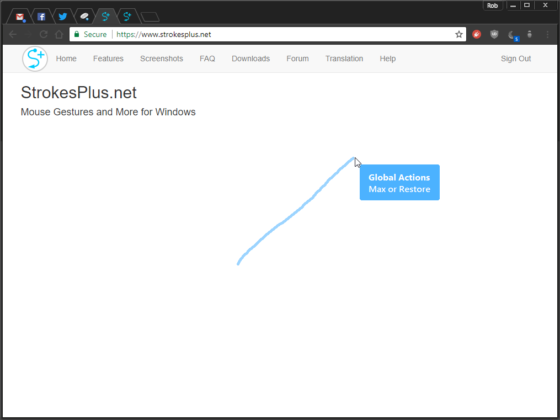Reload the page with refresh icon
Screen dimensions: 560x420
pyautogui.click(x=44, y=34)
